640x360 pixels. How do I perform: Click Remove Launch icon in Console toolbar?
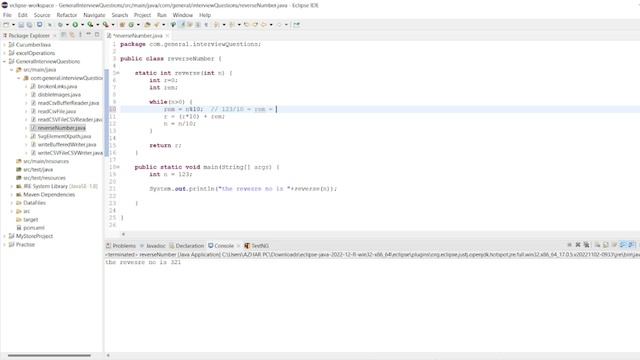click(578, 245)
